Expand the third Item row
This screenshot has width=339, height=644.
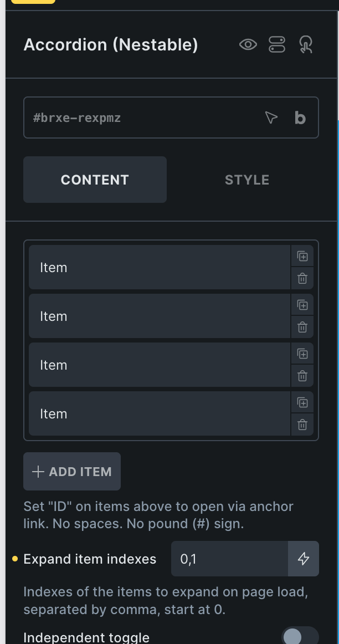click(159, 365)
